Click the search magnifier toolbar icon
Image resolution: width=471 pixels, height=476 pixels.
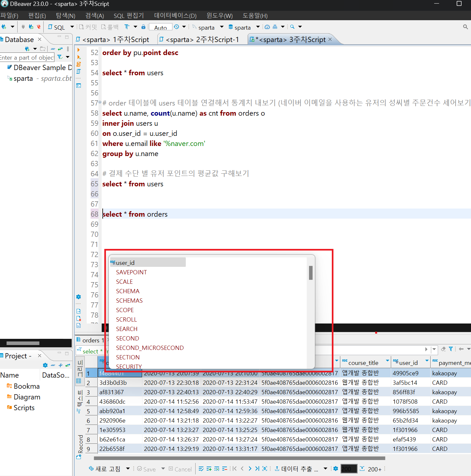point(292,27)
